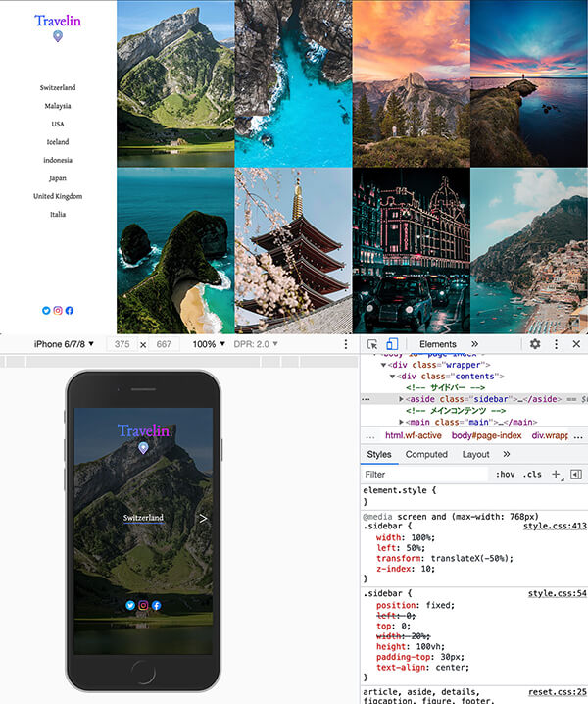Open the Italian coastal town photo
588x704 pixels.
pyautogui.click(x=529, y=251)
